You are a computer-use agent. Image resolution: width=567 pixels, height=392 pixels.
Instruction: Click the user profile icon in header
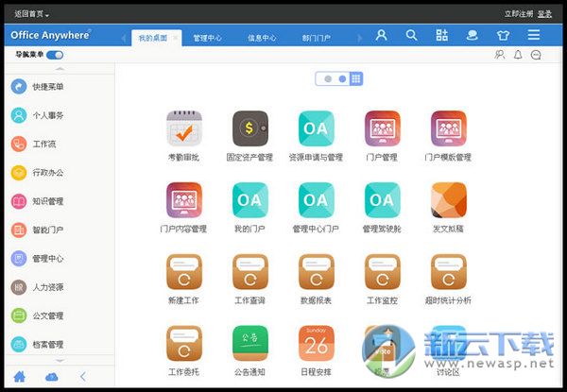point(381,35)
